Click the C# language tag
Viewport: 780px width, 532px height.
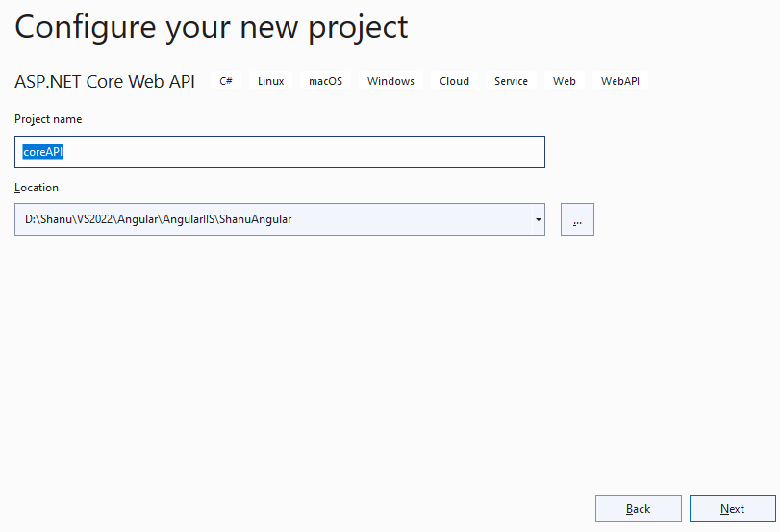(226, 81)
